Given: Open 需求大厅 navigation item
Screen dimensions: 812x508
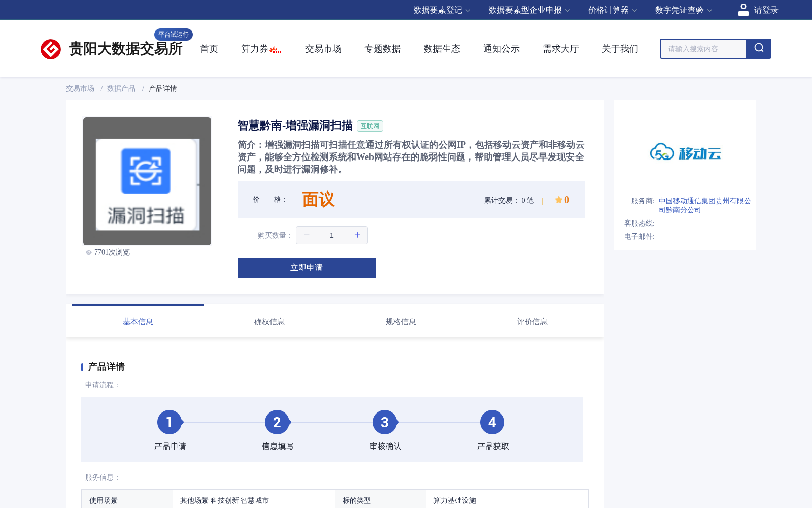Looking at the screenshot, I should [x=561, y=49].
